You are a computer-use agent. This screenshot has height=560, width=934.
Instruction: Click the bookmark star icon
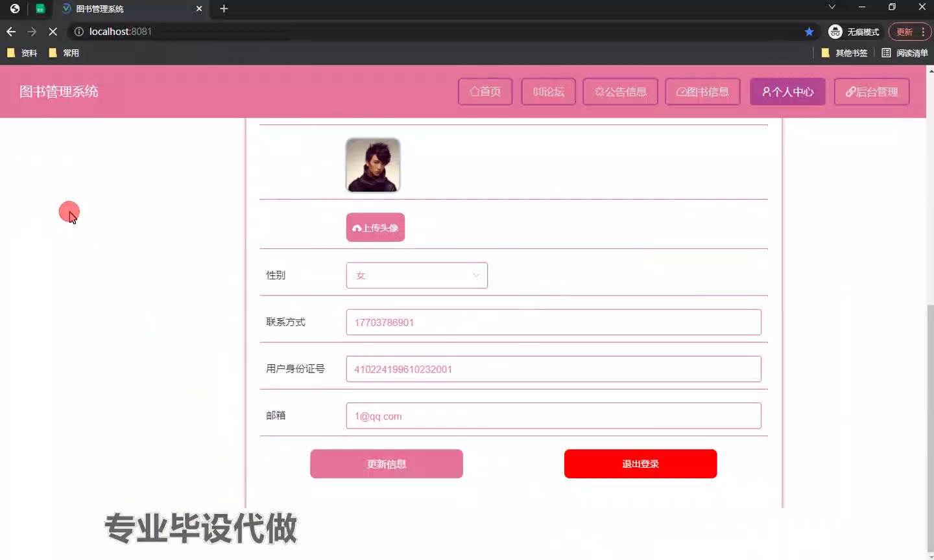pos(809,32)
